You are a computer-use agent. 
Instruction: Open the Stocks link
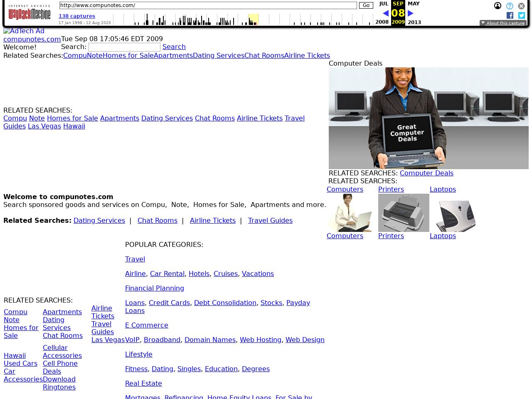271,303
